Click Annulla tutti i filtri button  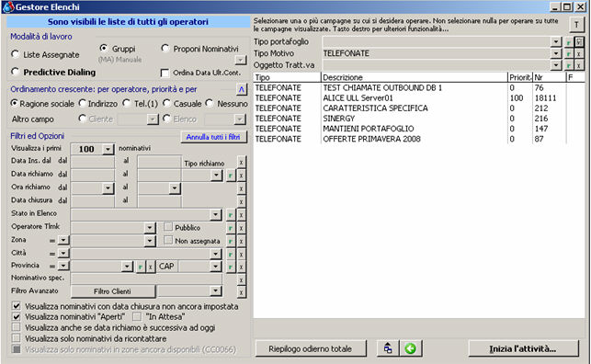pyautogui.click(x=213, y=137)
